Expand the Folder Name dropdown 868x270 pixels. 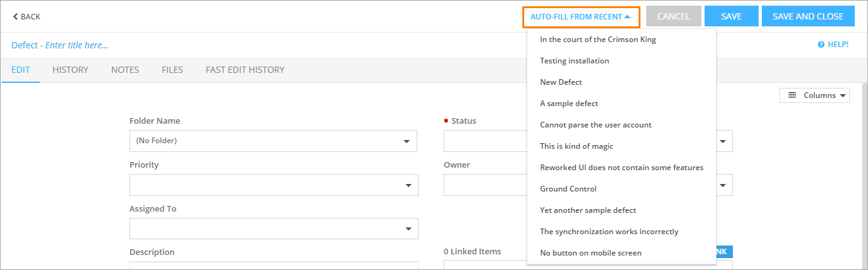(x=273, y=141)
